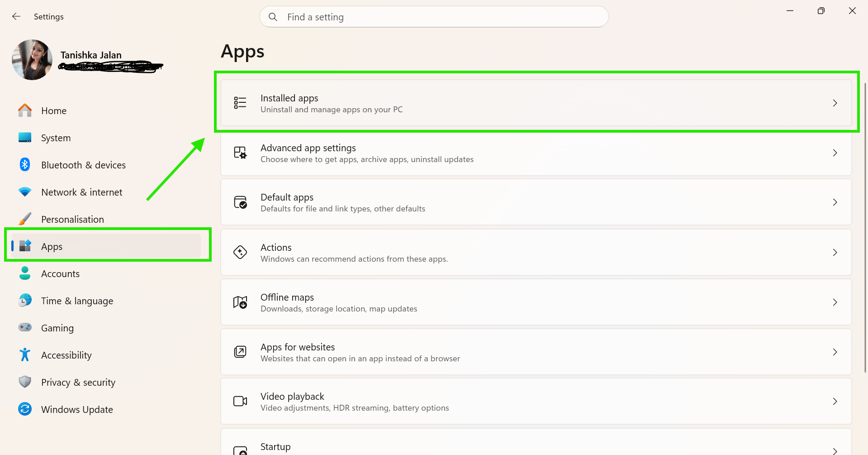Go to Windows Update
Viewport: 868px width, 455px height.
pyautogui.click(x=105, y=409)
